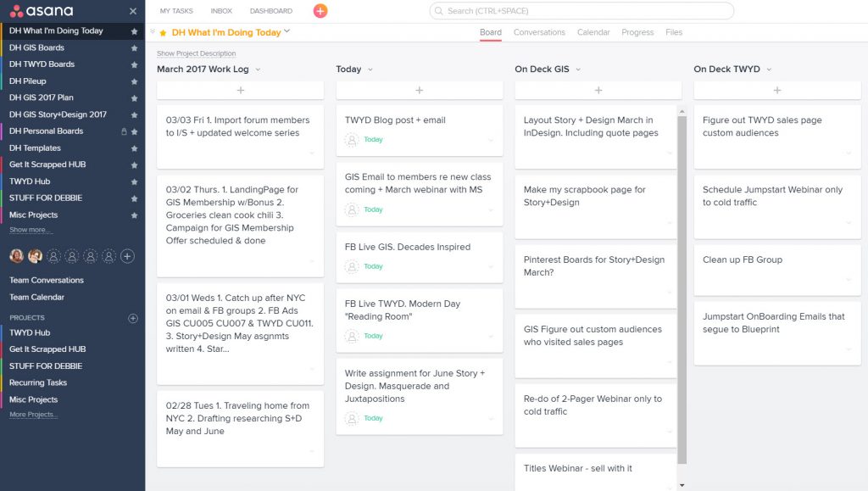Switch to Board tab
The width and height of the screenshot is (868, 491).
(x=491, y=33)
